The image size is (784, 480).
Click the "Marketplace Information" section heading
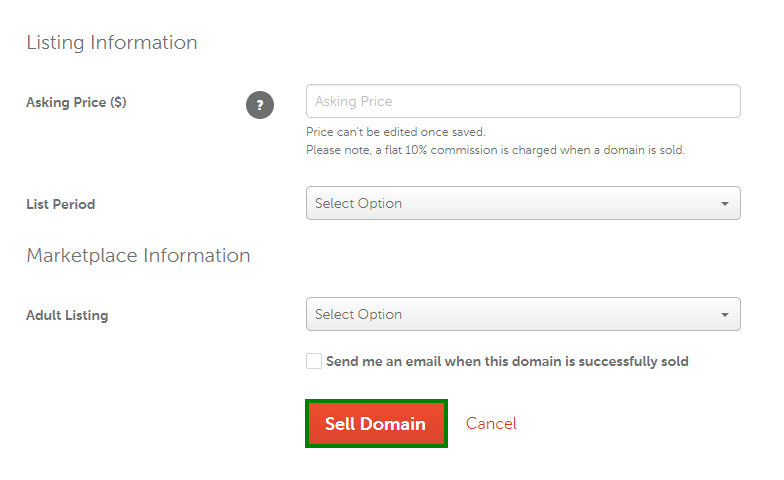138,256
